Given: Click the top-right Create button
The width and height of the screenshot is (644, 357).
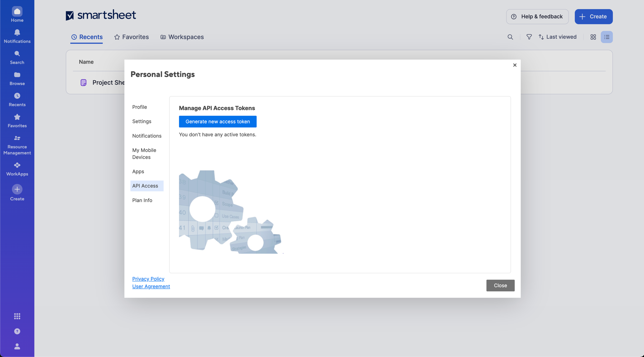Looking at the screenshot, I should (x=593, y=16).
